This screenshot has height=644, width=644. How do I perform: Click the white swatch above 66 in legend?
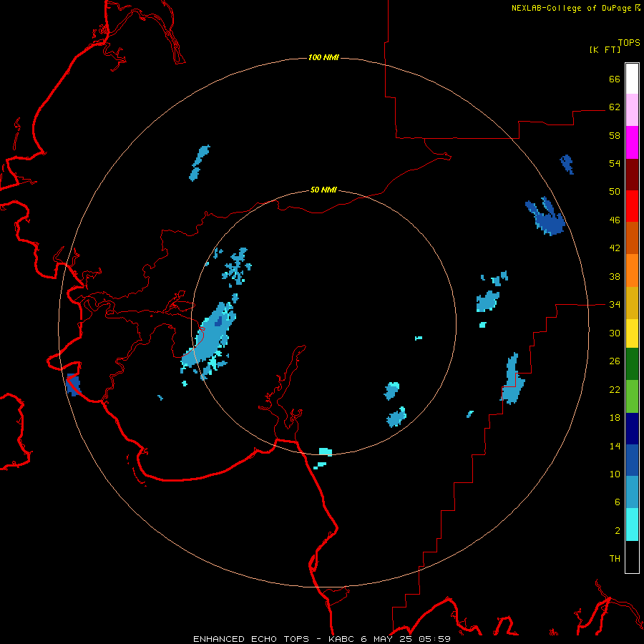coord(632,79)
